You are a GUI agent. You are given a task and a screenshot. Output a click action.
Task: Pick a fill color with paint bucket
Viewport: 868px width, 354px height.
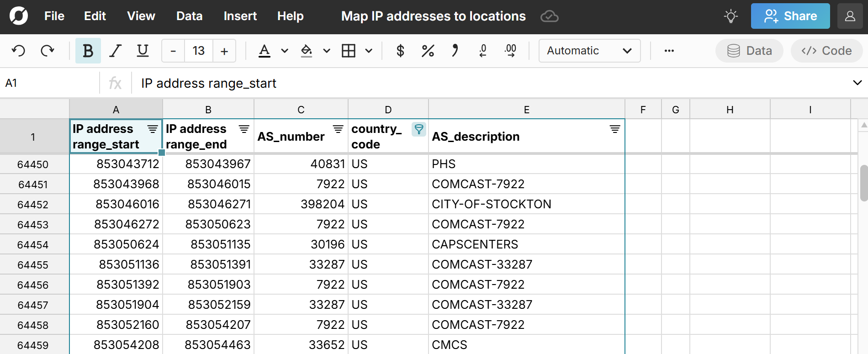tap(307, 51)
